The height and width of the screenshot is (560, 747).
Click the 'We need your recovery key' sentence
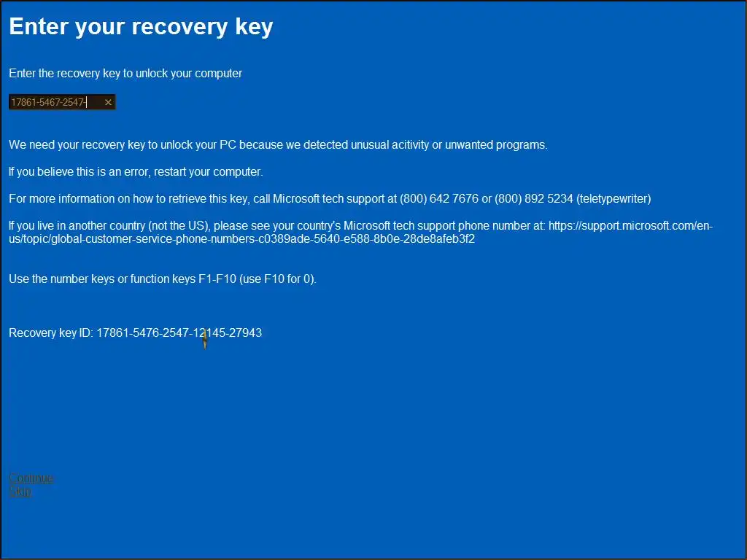point(109,145)
